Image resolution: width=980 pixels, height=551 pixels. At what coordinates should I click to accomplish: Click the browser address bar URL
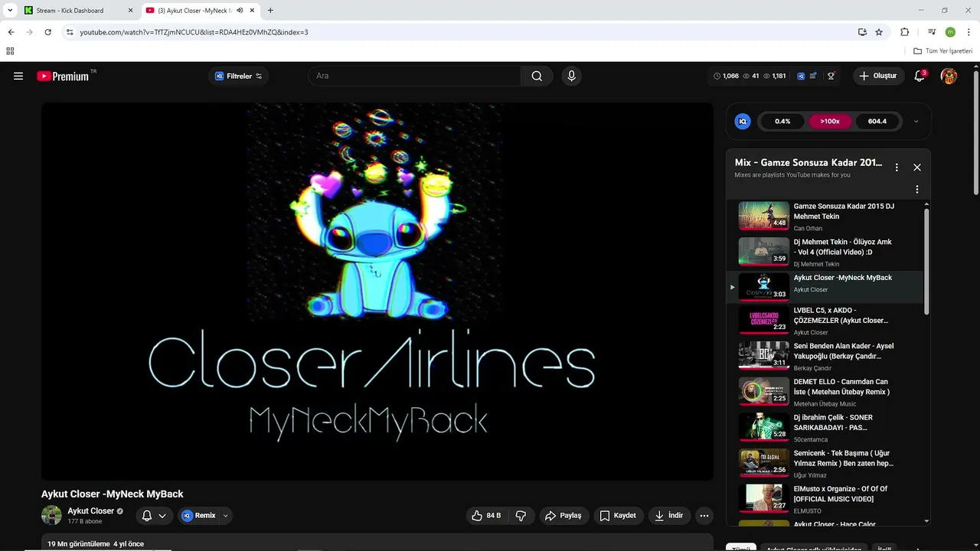194,32
